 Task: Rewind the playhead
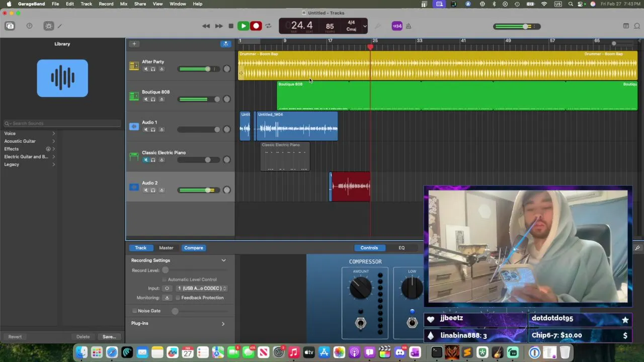206,26
